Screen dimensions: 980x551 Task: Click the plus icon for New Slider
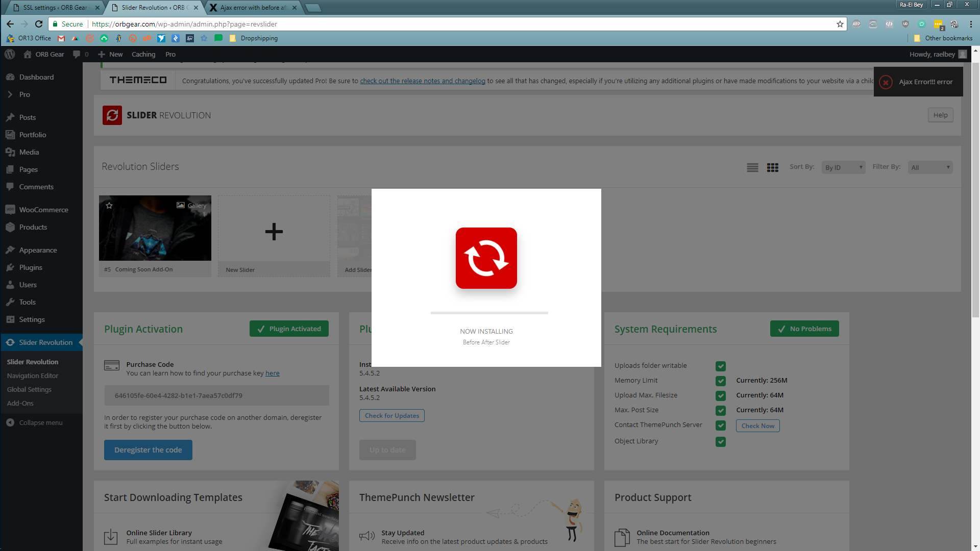click(274, 232)
